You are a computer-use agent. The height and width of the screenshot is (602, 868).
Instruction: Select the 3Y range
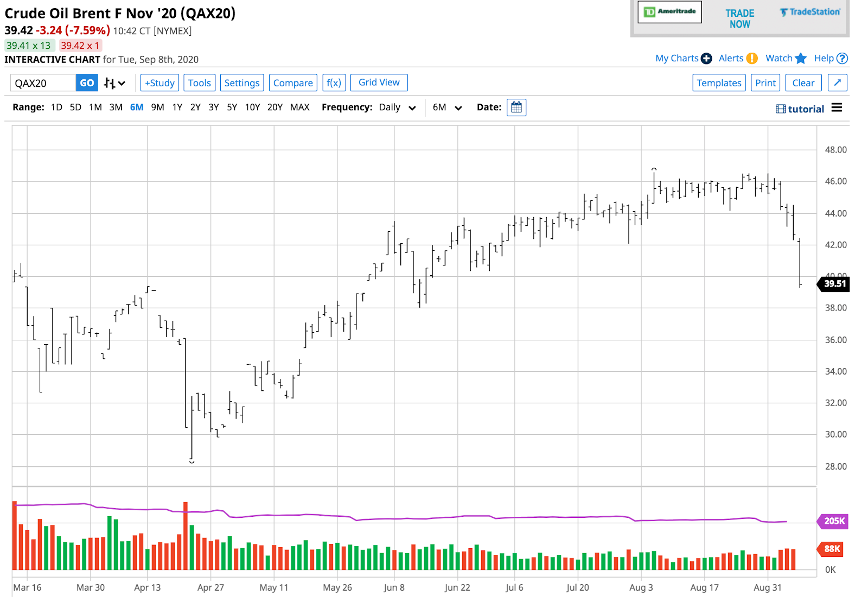coord(214,107)
